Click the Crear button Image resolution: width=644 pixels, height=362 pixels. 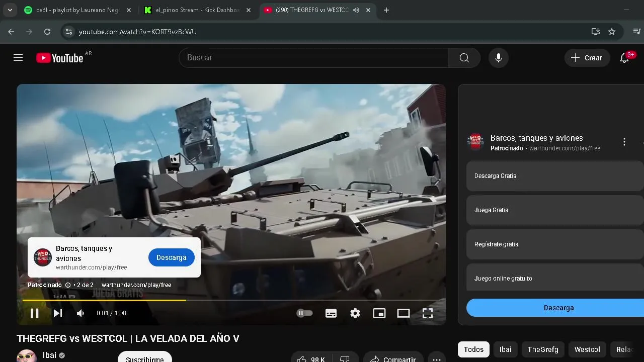coord(587,58)
